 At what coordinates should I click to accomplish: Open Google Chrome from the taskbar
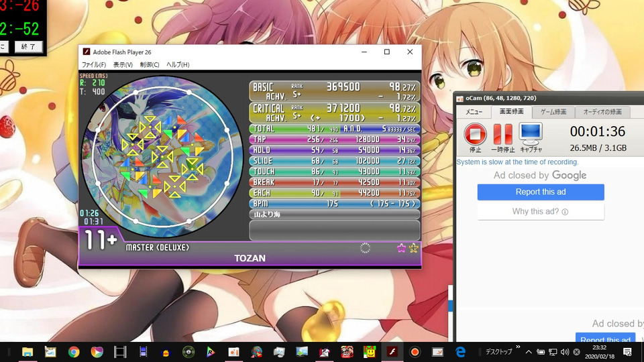74,352
